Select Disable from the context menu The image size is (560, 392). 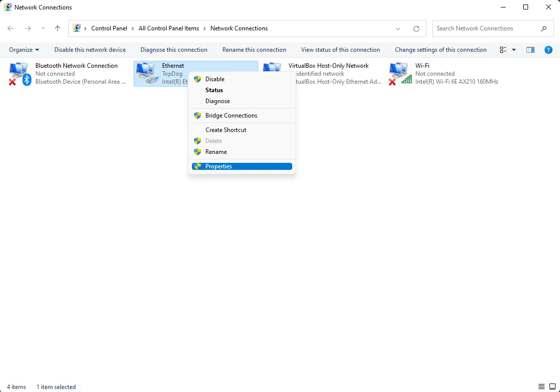(x=215, y=79)
